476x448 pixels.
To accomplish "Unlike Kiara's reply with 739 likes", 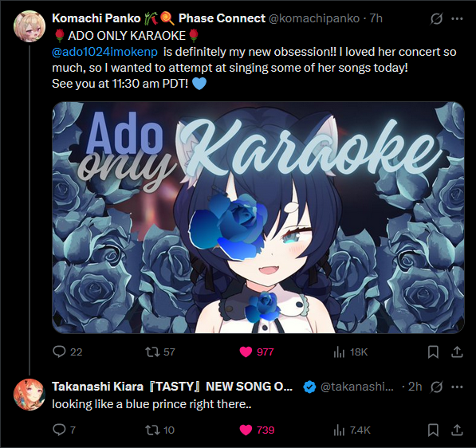I will (246, 430).
